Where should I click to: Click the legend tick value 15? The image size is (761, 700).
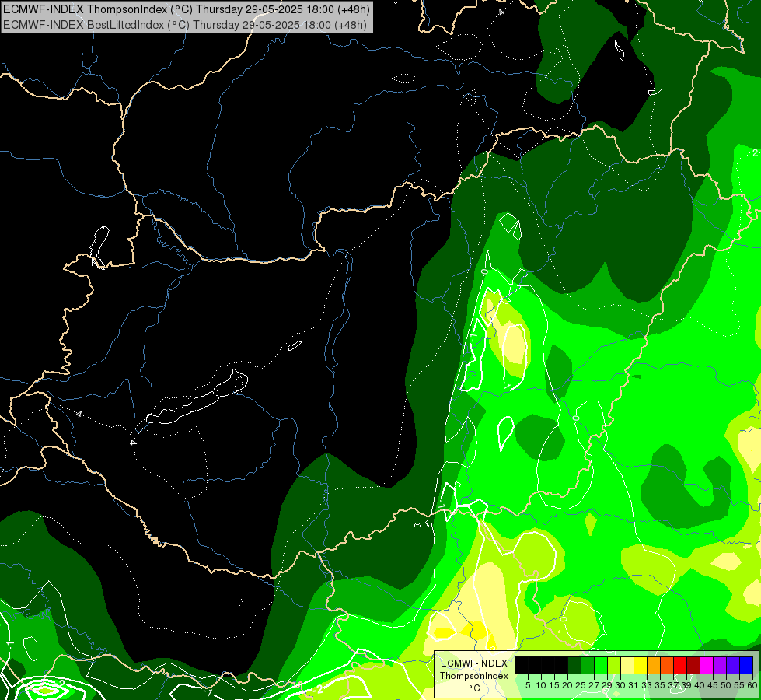coord(555,685)
